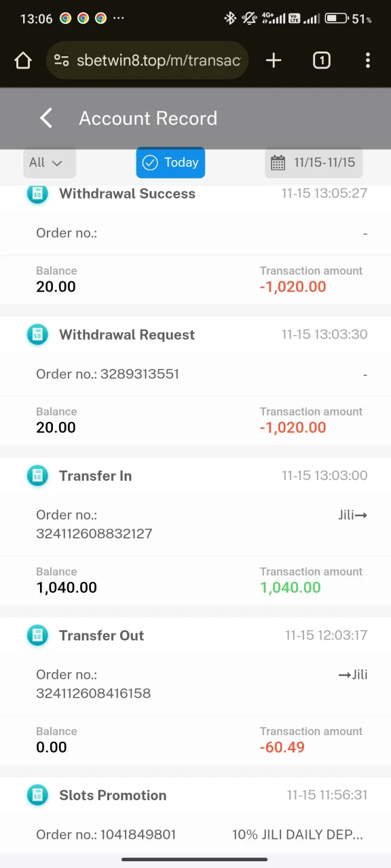Toggle the Today filter checkmark button

point(170,163)
